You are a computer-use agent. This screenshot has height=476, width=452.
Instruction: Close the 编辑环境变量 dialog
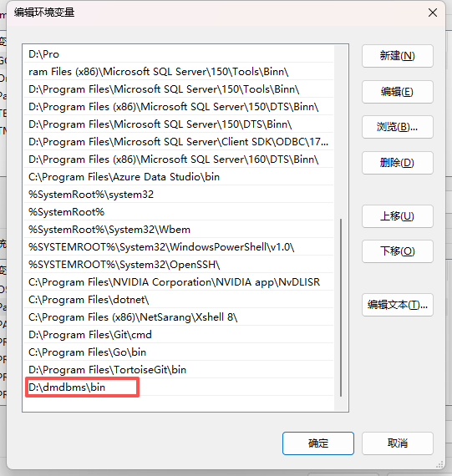433,13
